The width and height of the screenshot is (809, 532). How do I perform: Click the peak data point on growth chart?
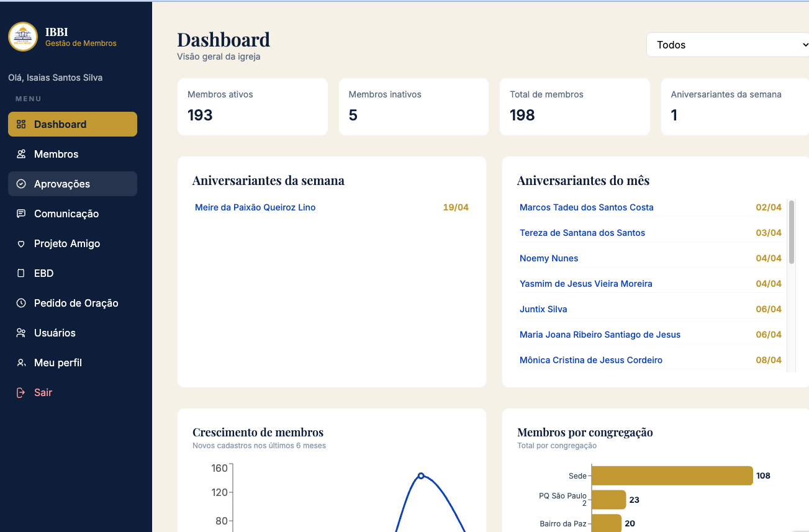(x=421, y=476)
